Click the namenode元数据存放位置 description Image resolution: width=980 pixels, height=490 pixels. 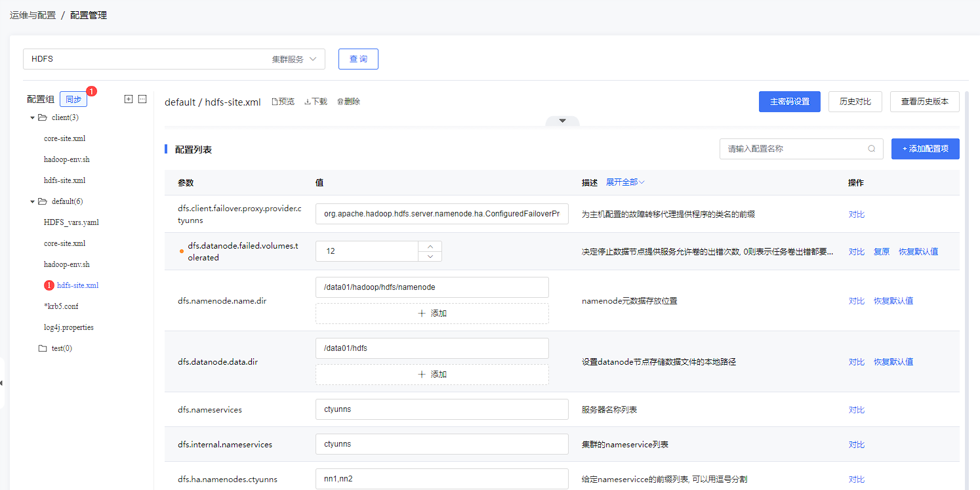630,301
